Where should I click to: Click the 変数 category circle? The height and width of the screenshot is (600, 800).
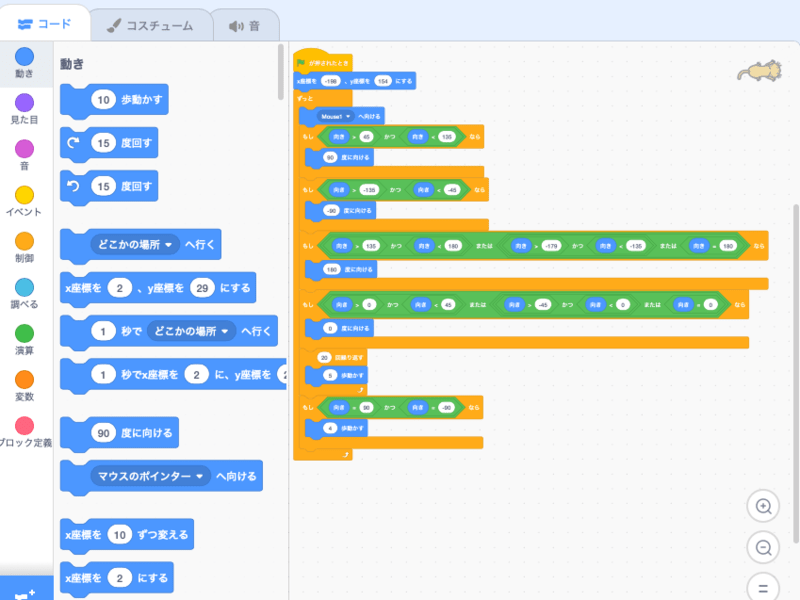(x=25, y=380)
